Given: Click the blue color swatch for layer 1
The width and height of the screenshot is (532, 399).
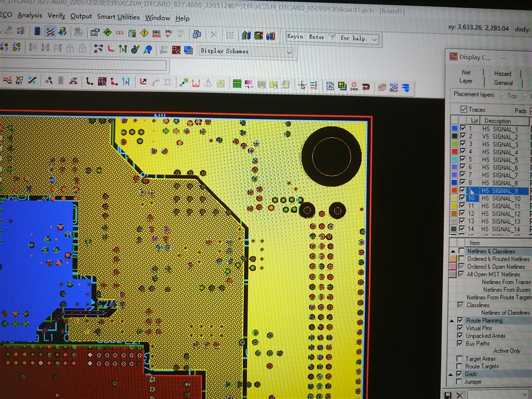Looking at the screenshot, I should [x=454, y=128].
